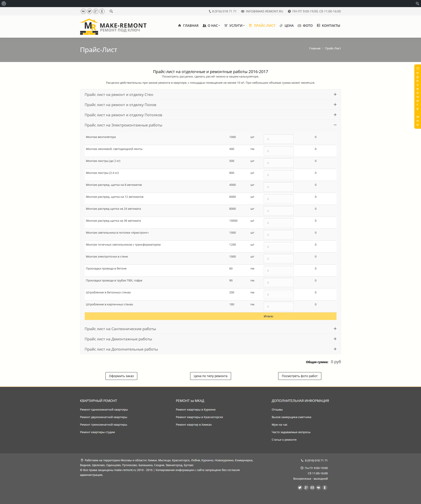Open the Перезвоните мне side tab

coord(418,97)
